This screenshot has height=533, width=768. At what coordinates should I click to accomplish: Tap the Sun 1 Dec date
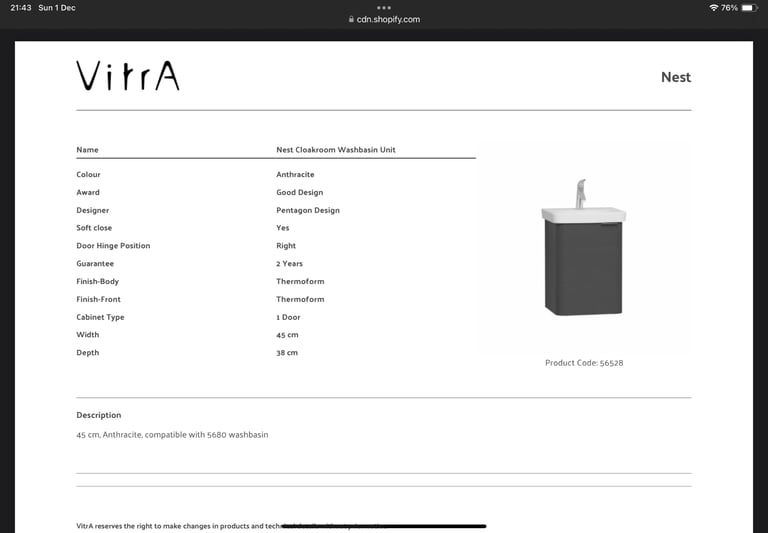point(57,8)
